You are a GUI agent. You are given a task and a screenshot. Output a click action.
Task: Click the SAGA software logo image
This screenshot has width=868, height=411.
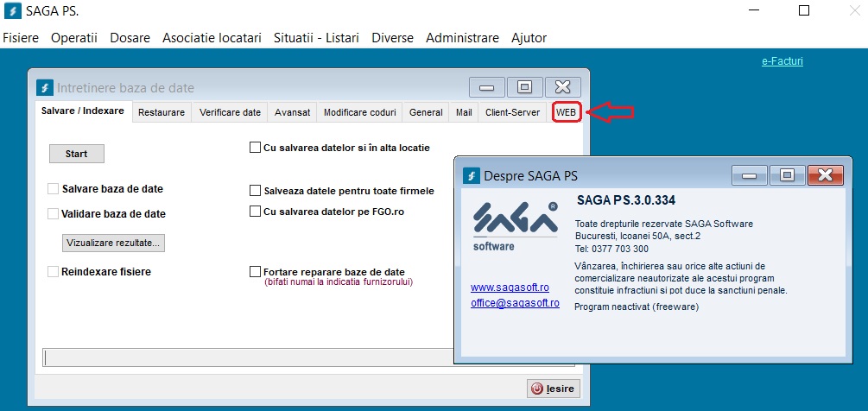tap(516, 226)
